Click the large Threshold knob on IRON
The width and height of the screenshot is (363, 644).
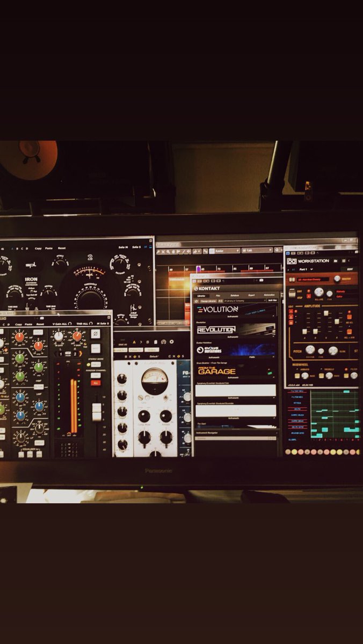pos(90,299)
